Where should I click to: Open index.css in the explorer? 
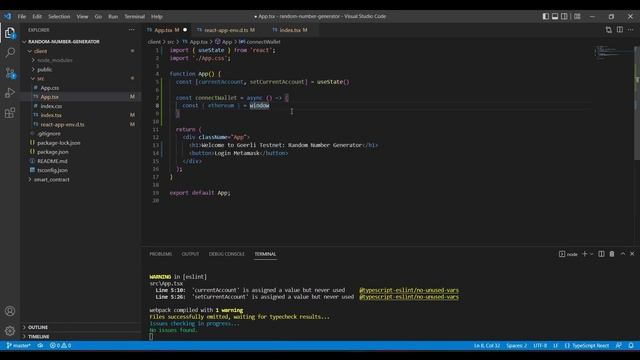click(51, 106)
